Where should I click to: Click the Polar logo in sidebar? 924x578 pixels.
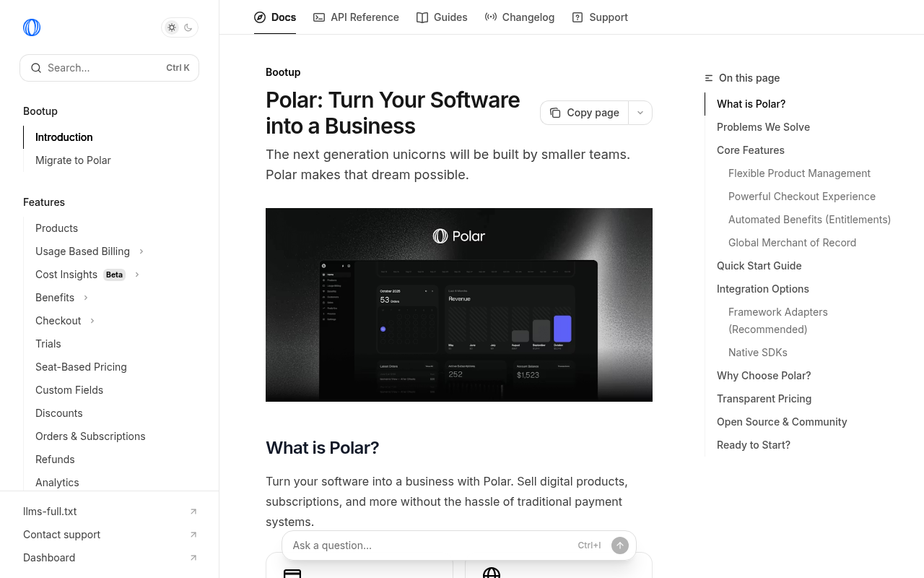[x=32, y=27]
